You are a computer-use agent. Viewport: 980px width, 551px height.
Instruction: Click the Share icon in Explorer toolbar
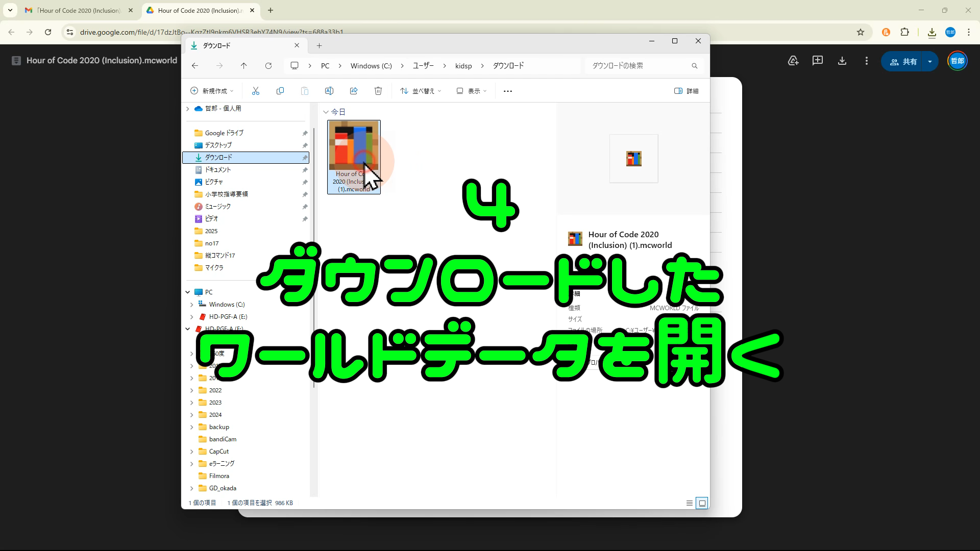(354, 91)
